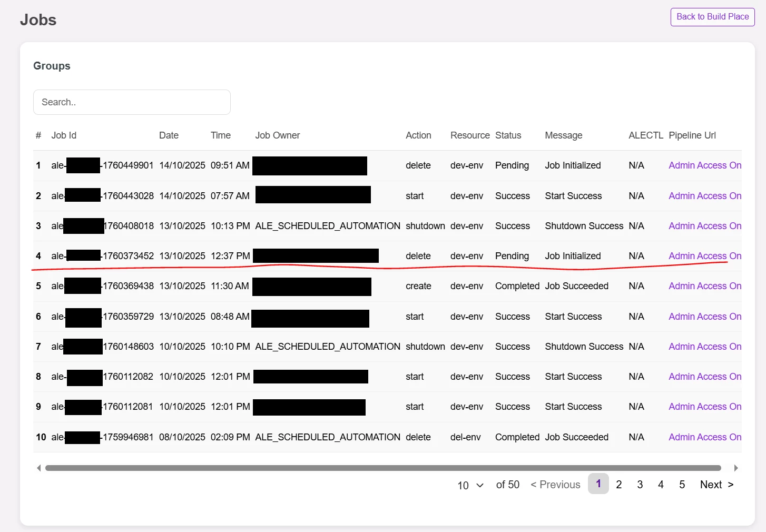766x532 pixels.
Task: Click the Back to Build Place button
Action: click(x=712, y=17)
